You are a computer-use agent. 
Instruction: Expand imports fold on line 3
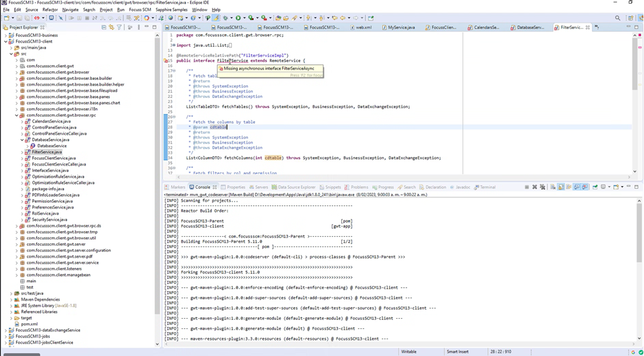[x=174, y=45]
